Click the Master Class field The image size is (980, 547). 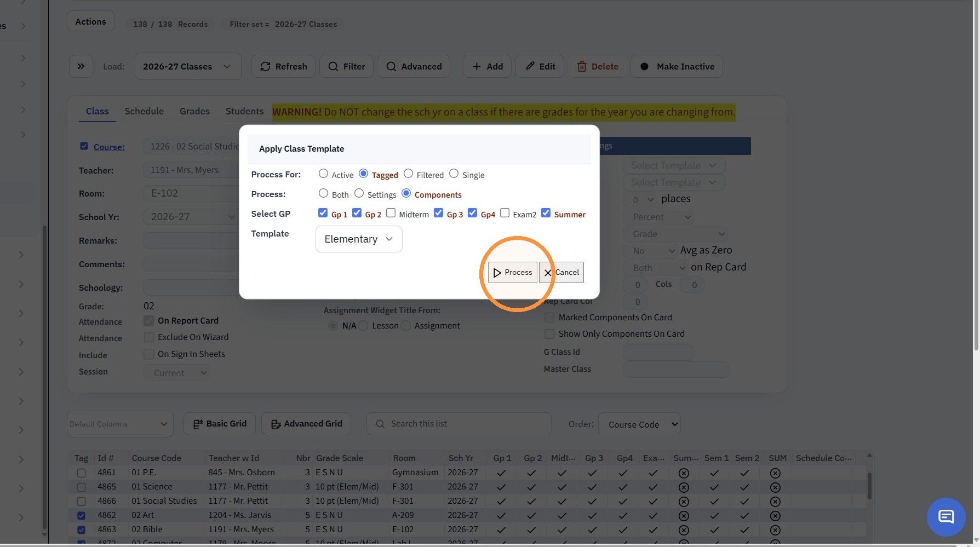pyautogui.click(x=676, y=369)
